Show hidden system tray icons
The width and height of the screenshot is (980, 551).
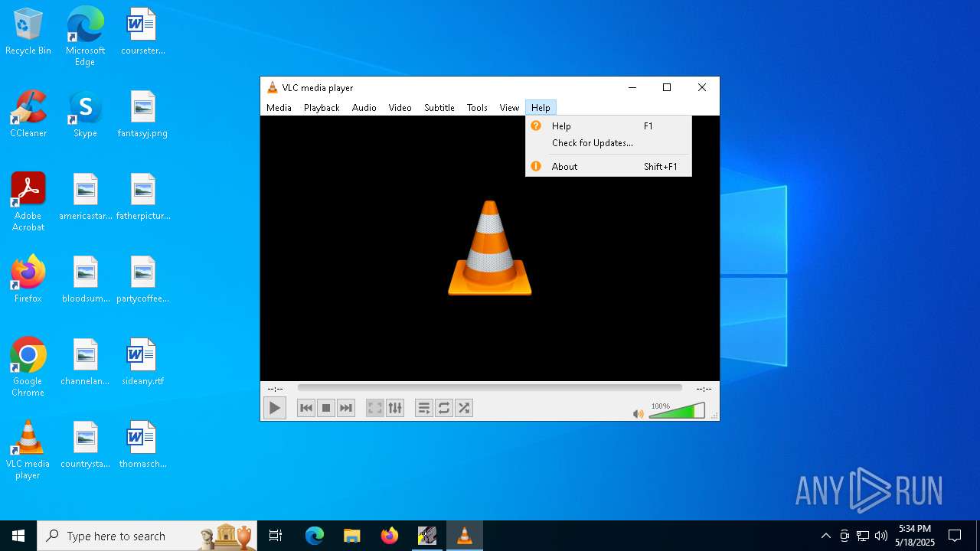coord(825,536)
